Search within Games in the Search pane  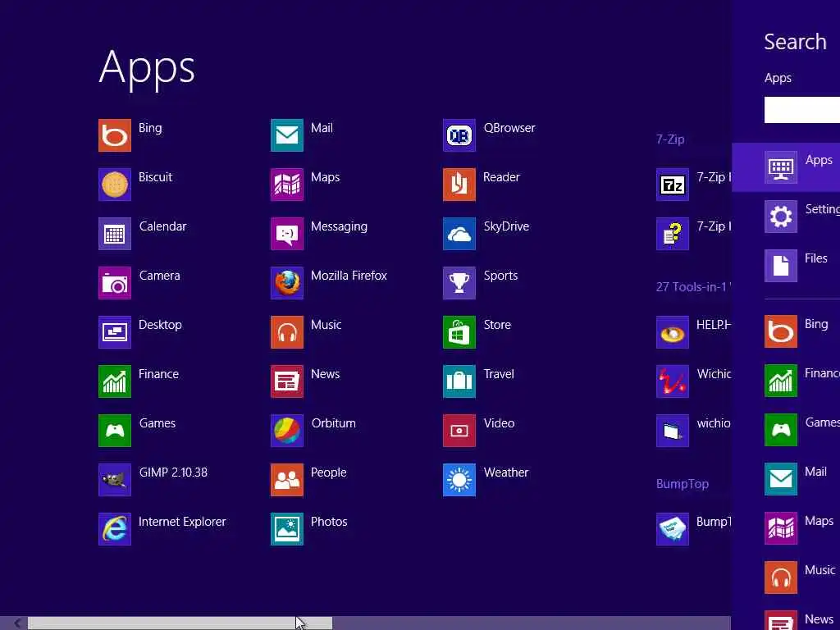click(786, 430)
